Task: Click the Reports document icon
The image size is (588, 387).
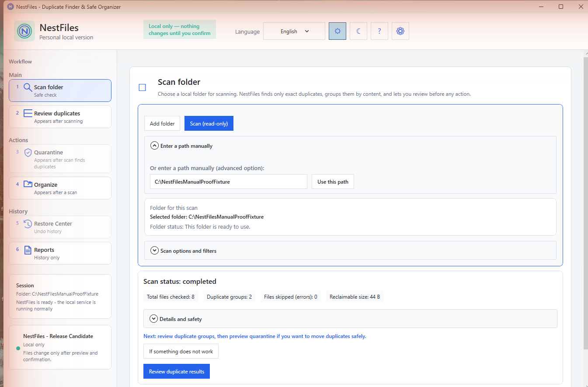Action: point(28,250)
